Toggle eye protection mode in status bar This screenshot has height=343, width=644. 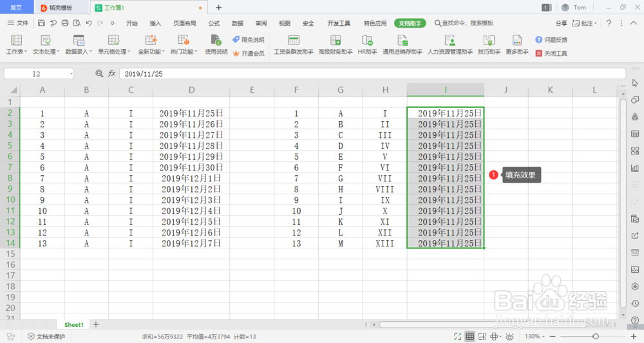509,337
